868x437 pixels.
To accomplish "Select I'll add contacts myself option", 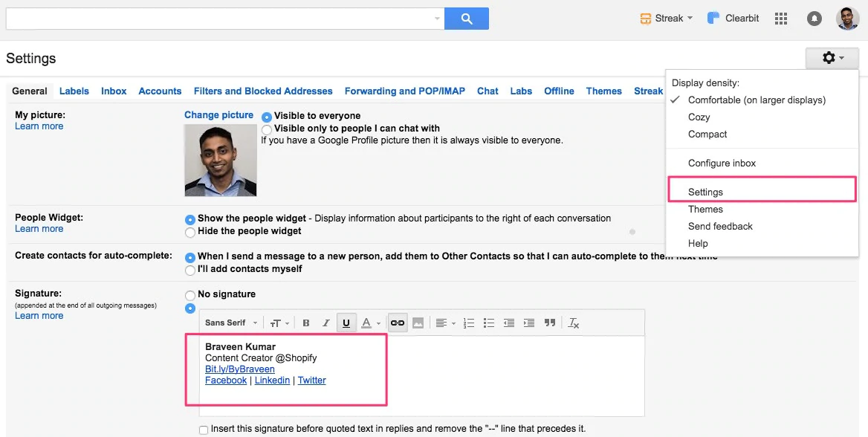I will coord(190,271).
